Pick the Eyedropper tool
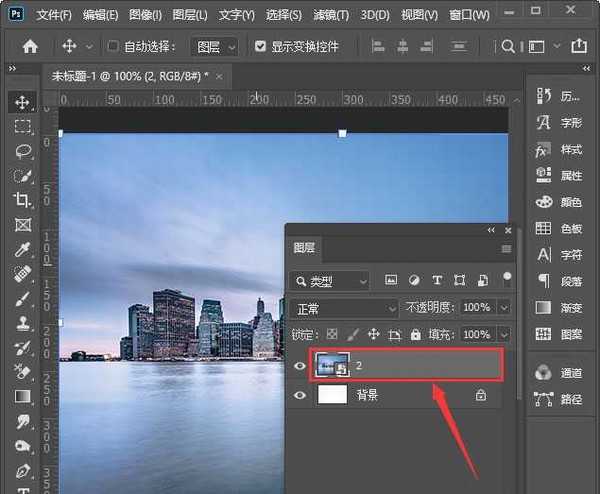600x494 pixels. [22, 249]
